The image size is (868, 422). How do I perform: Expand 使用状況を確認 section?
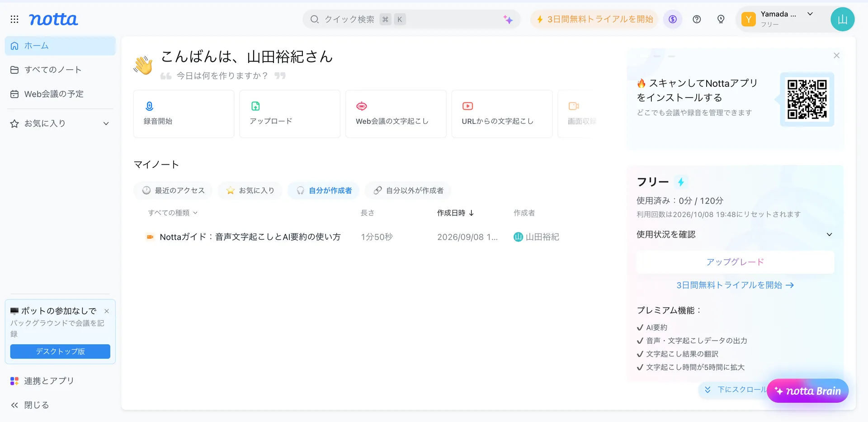pyautogui.click(x=735, y=234)
